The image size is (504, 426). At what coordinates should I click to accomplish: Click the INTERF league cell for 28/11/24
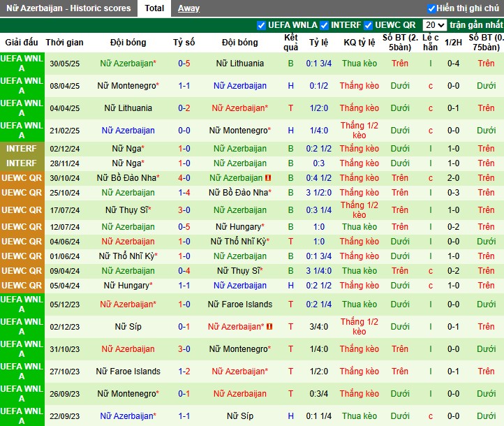pyautogui.click(x=22, y=163)
